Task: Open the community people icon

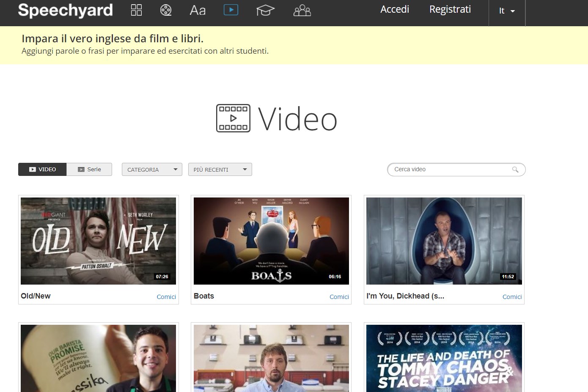Action: [302, 10]
